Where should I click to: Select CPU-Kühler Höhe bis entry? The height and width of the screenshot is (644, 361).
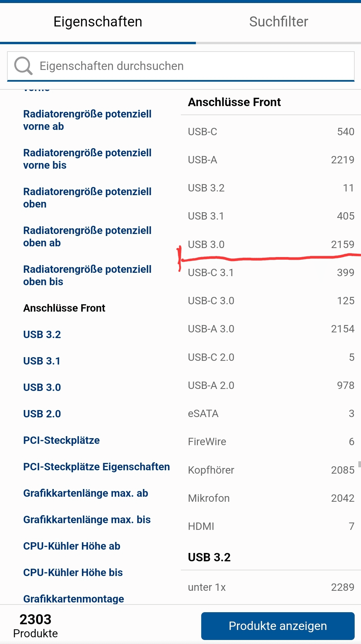click(x=73, y=572)
